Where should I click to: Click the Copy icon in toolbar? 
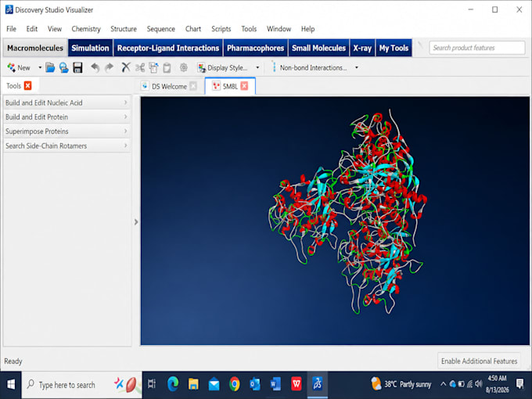[x=153, y=68]
